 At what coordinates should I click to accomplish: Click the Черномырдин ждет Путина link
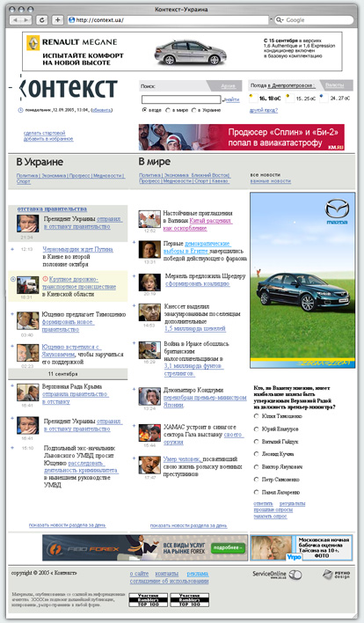[x=77, y=250]
